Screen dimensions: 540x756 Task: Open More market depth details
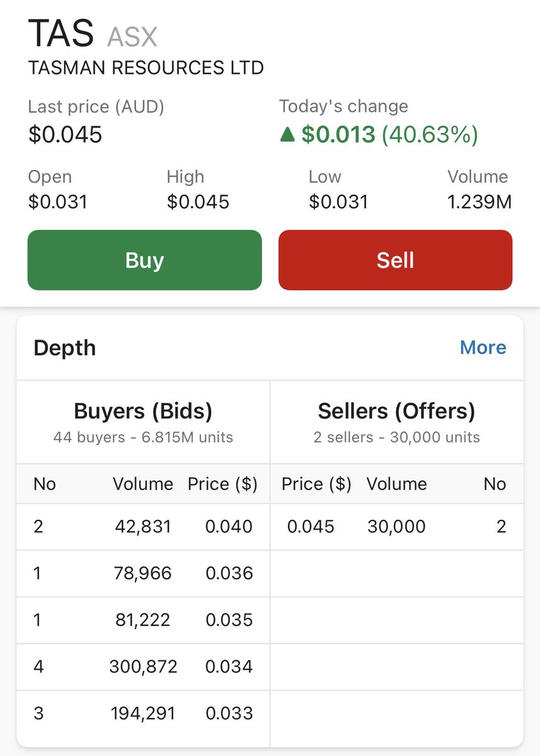click(483, 348)
